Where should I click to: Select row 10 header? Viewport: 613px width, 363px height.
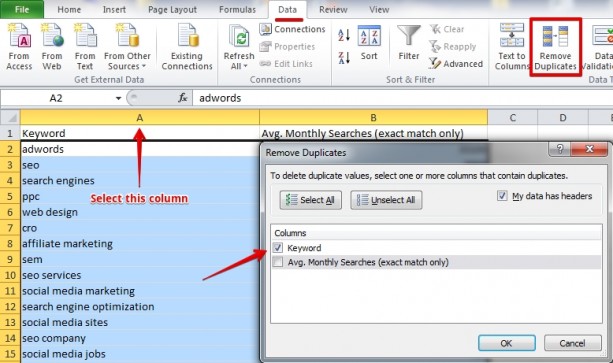point(10,275)
